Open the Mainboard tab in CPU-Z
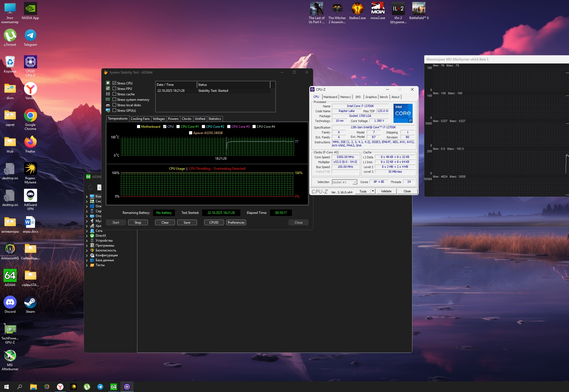 tap(330, 97)
